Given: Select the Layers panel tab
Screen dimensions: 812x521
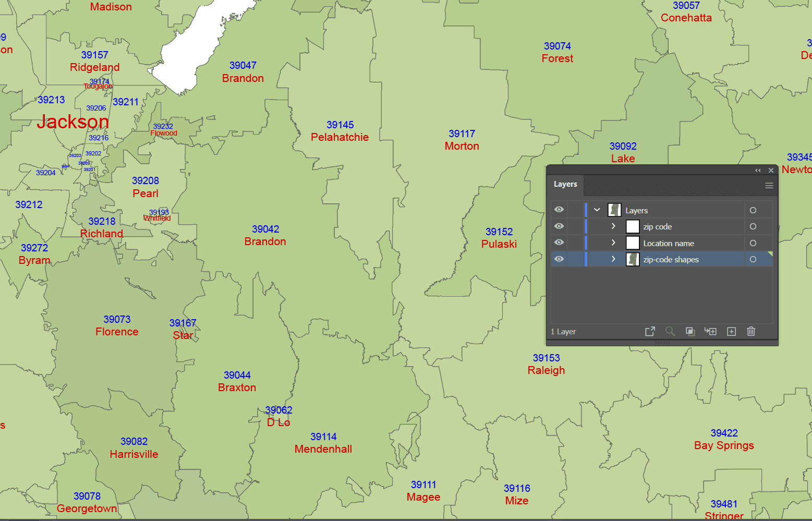Looking at the screenshot, I should click(565, 185).
